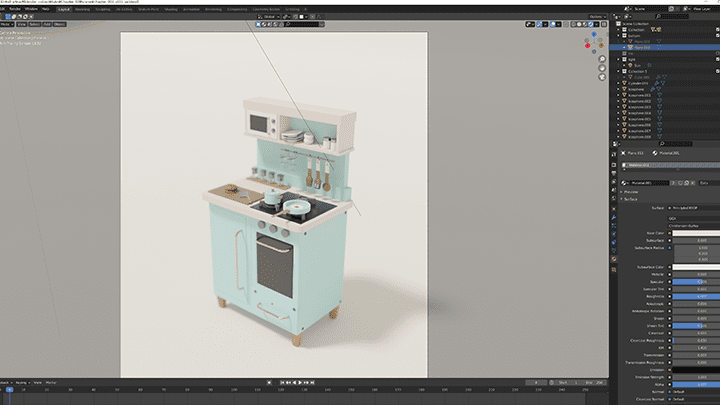Open the Material properties tab icon

point(614,259)
